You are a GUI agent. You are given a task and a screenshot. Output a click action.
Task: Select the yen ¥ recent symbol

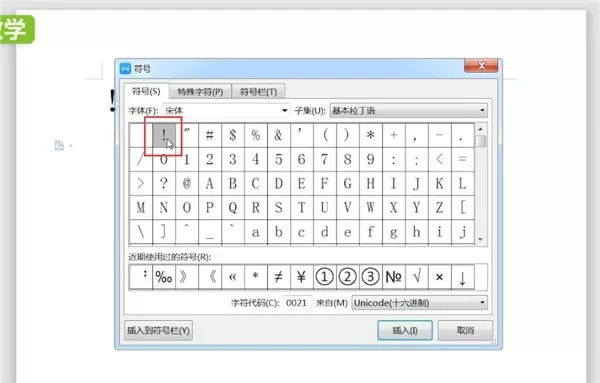tap(302, 277)
